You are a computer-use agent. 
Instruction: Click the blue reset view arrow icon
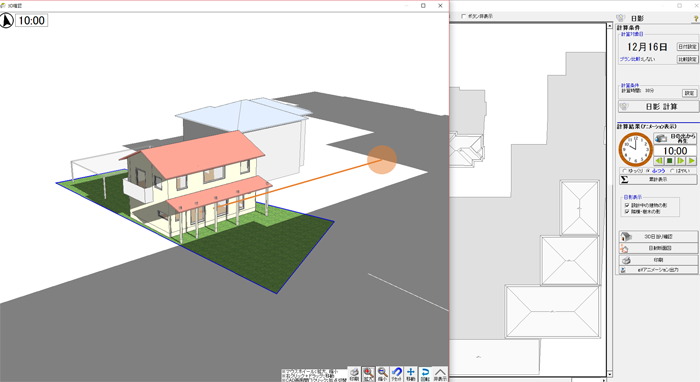[x=397, y=374]
